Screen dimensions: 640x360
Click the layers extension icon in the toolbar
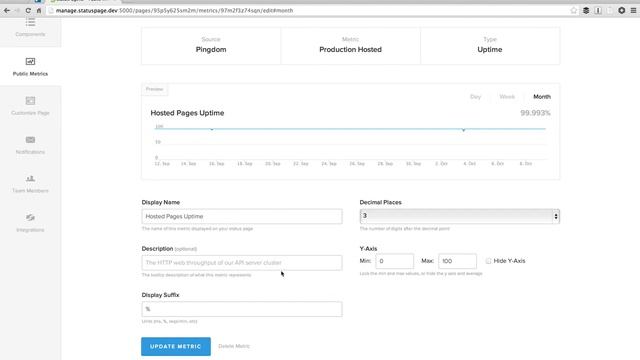coord(586,10)
